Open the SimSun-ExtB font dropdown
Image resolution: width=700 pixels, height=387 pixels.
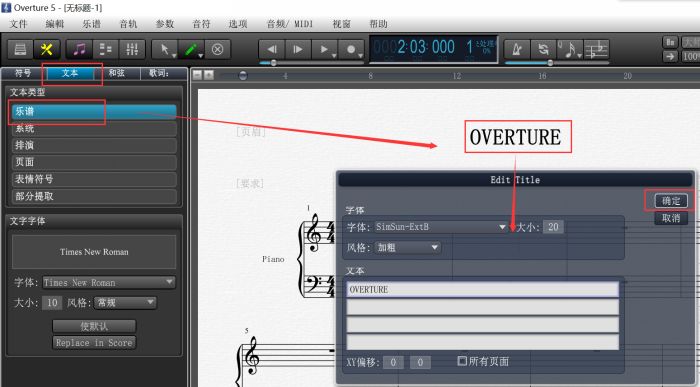pyautogui.click(x=441, y=227)
